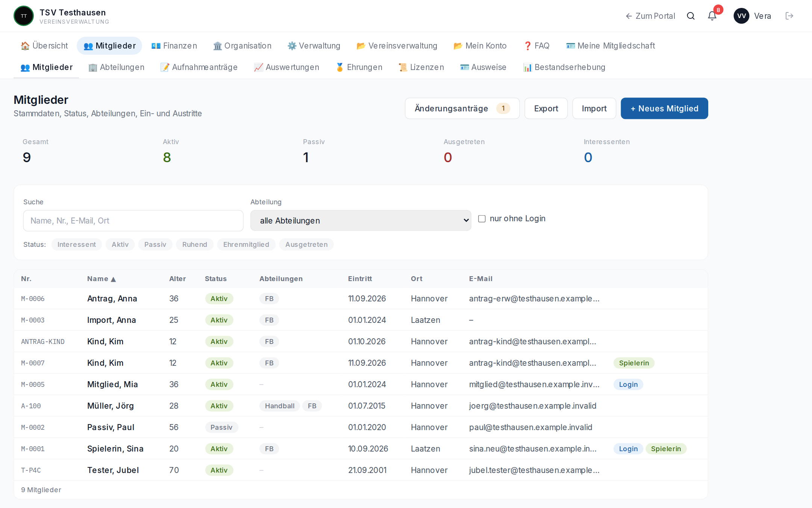Viewport: 812px width, 508px height.
Task: Open the notifications bell
Action: tap(712, 16)
